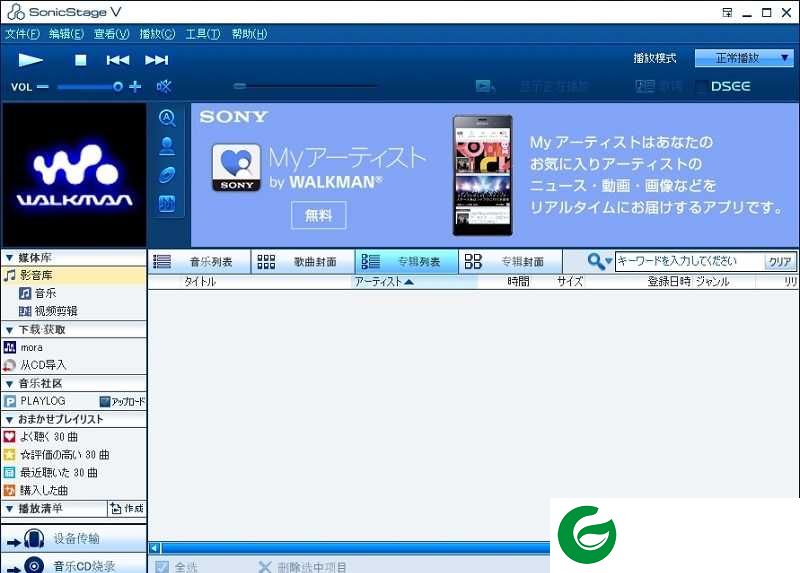This screenshot has height=573, width=800.
Task: Click the compact mode window icon
Action: pos(727,13)
